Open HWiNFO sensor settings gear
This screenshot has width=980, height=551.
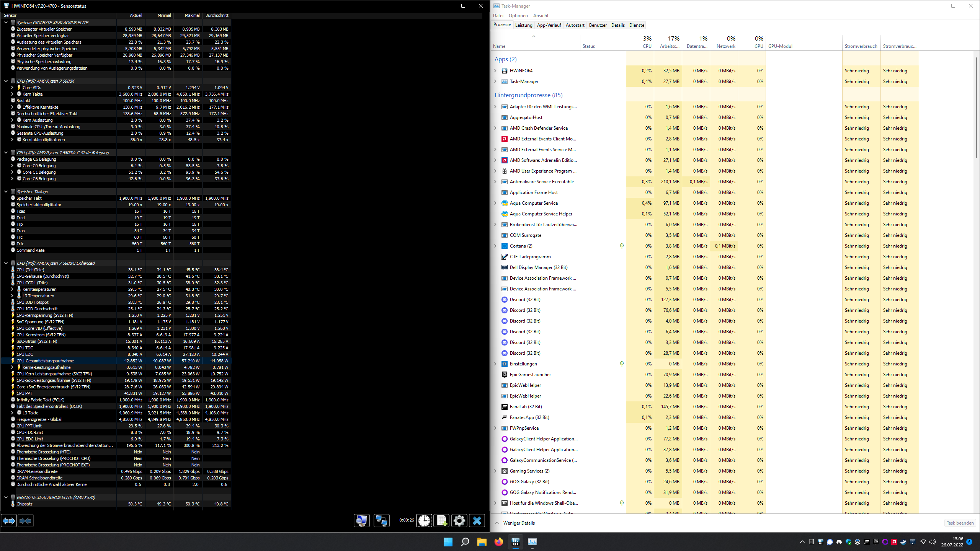click(x=459, y=521)
